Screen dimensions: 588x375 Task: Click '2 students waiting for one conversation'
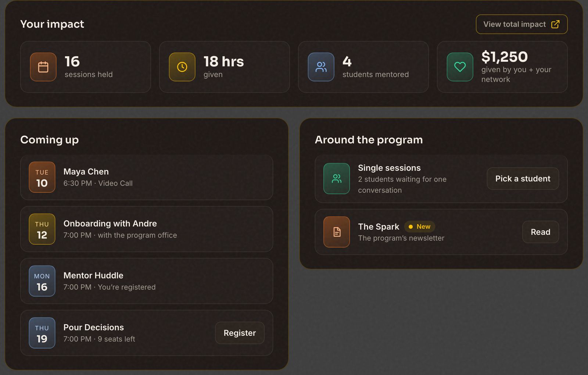pyautogui.click(x=402, y=185)
